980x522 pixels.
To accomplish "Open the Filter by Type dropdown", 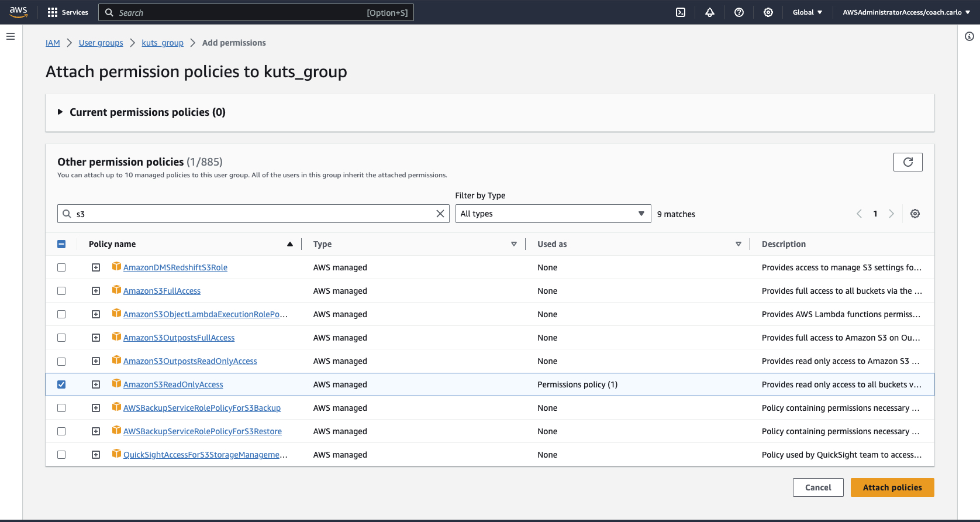I will click(x=553, y=214).
